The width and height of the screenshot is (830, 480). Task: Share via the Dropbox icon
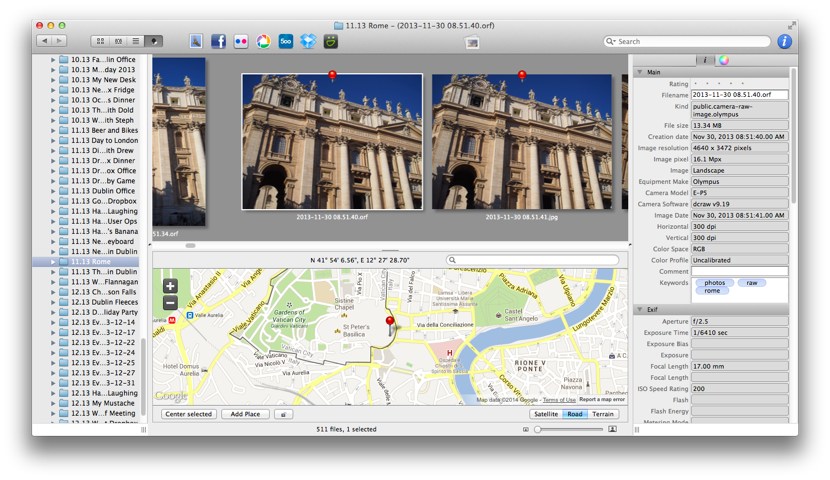point(308,41)
